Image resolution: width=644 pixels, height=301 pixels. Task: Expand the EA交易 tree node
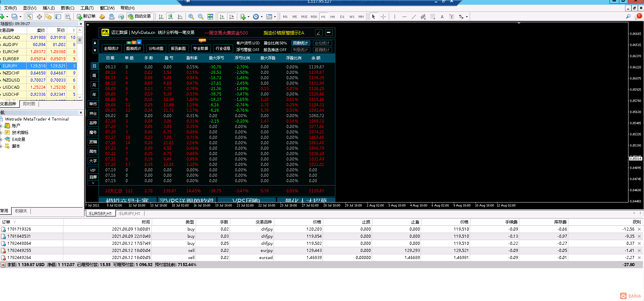point(1,139)
